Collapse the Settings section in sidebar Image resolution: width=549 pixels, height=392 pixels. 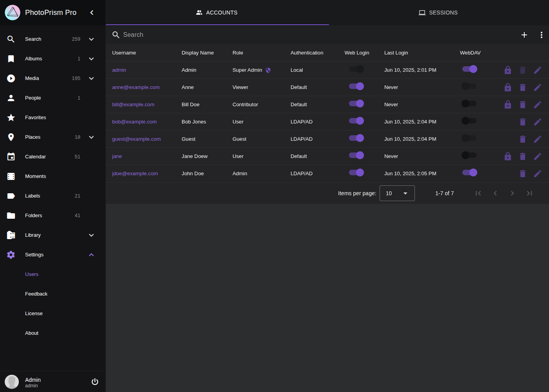tap(91, 254)
